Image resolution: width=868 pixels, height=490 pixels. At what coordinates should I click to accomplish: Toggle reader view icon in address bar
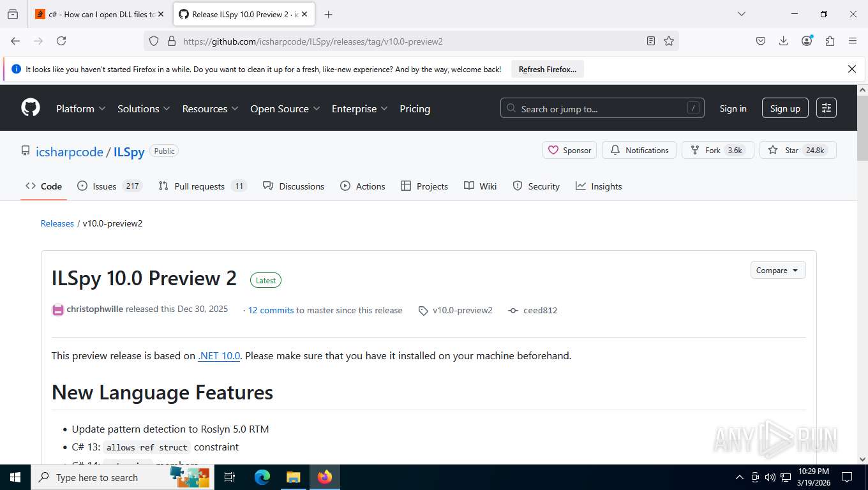pos(650,41)
